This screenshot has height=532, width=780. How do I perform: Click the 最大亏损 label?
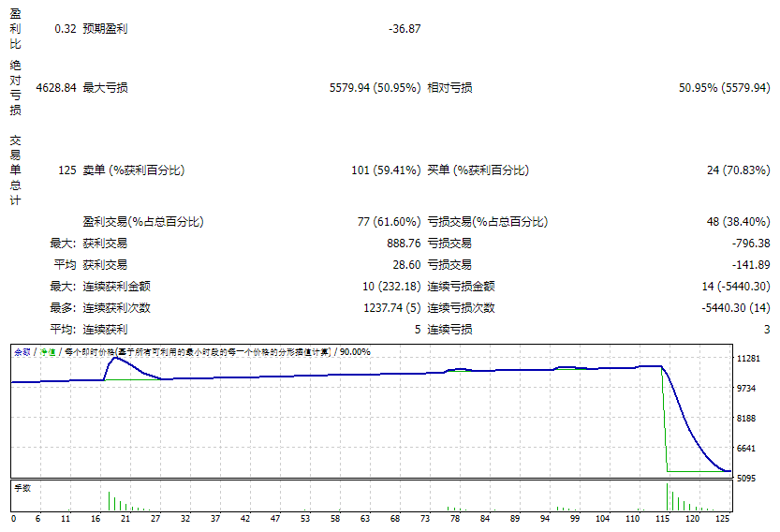tap(105, 88)
